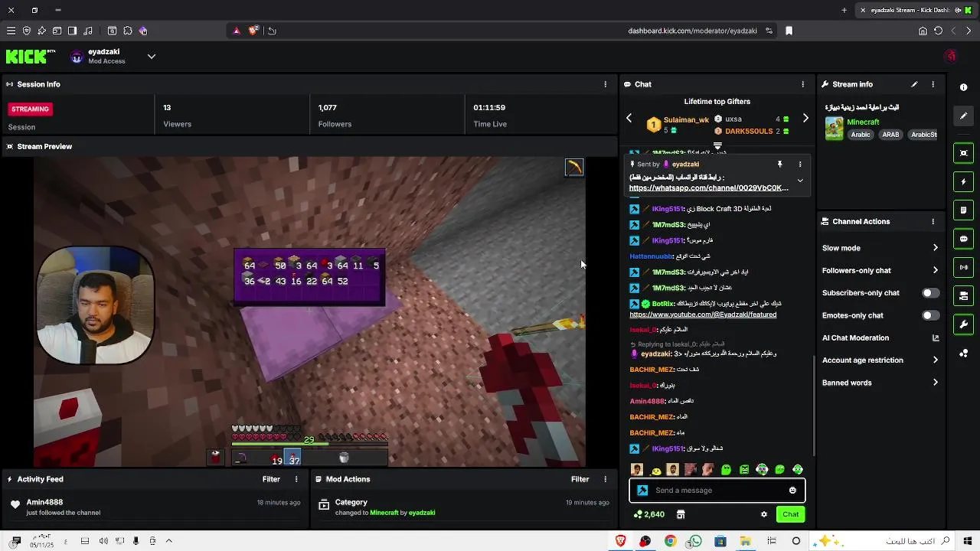The height and width of the screenshot is (551, 980).
Task: Expand Slow mode options
Action: (936, 248)
